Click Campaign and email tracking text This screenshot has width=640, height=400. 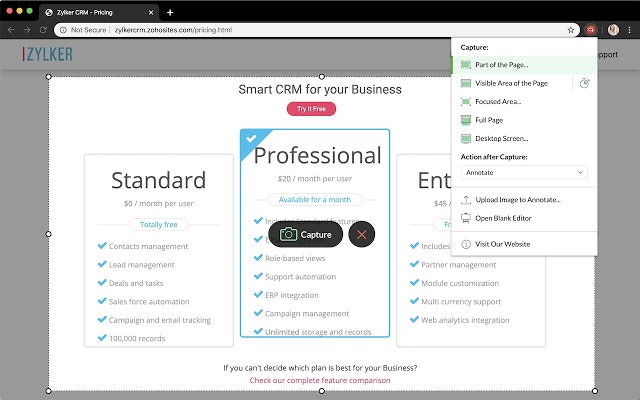click(x=160, y=320)
